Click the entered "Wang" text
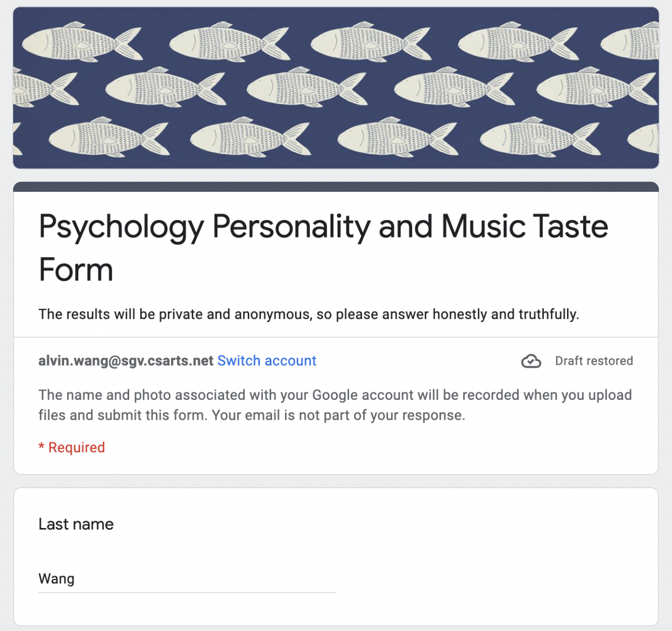This screenshot has height=631, width=672. [57, 579]
